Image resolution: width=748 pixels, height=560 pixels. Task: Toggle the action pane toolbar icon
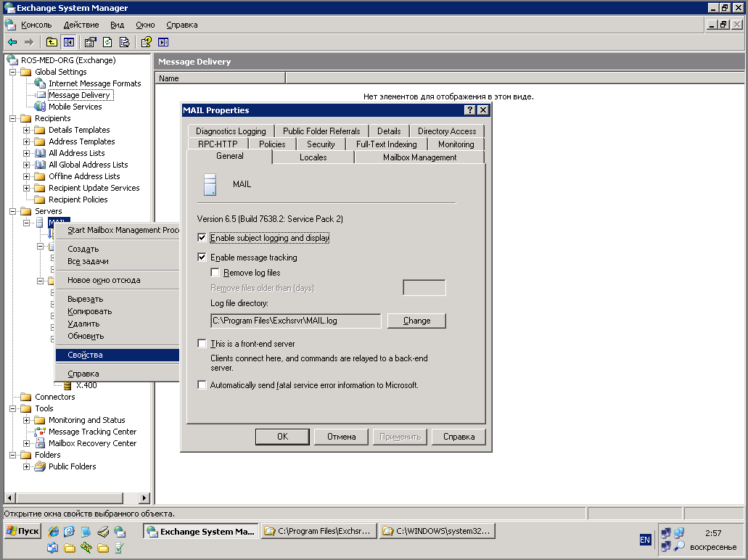pyautogui.click(x=163, y=43)
